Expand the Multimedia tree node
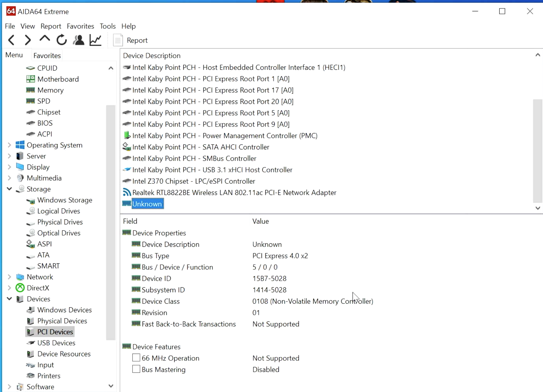Screen dimensions: 543x392 [9, 178]
